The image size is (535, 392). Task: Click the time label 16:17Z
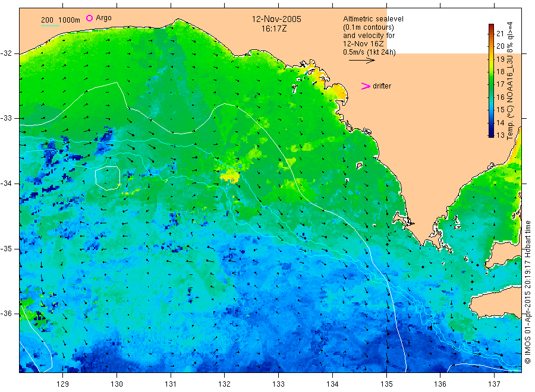tap(274, 29)
